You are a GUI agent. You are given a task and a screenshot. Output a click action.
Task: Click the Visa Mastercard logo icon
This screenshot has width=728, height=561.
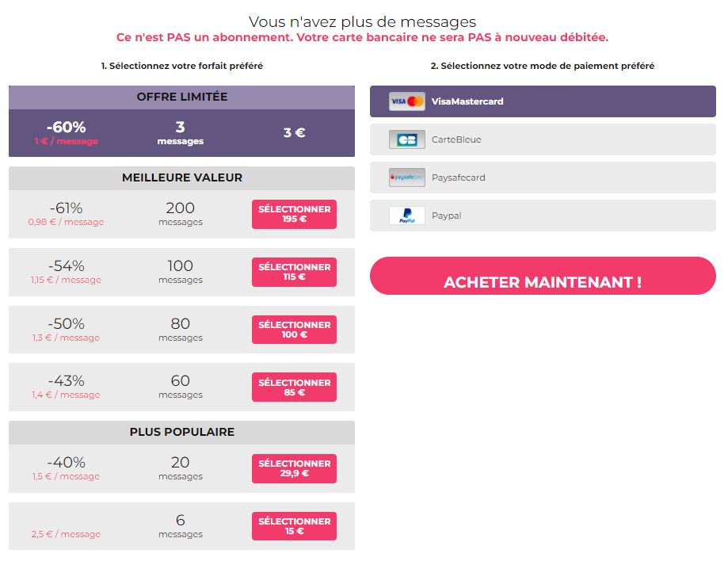(x=406, y=101)
